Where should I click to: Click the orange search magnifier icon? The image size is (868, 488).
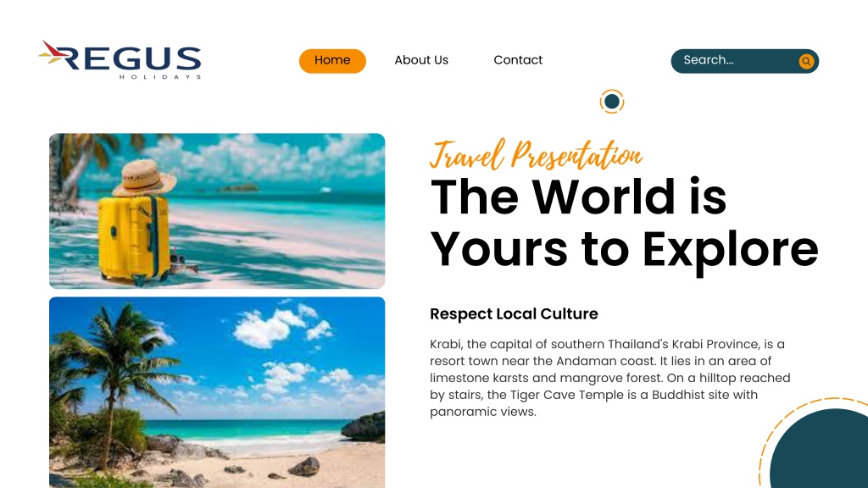(x=806, y=61)
